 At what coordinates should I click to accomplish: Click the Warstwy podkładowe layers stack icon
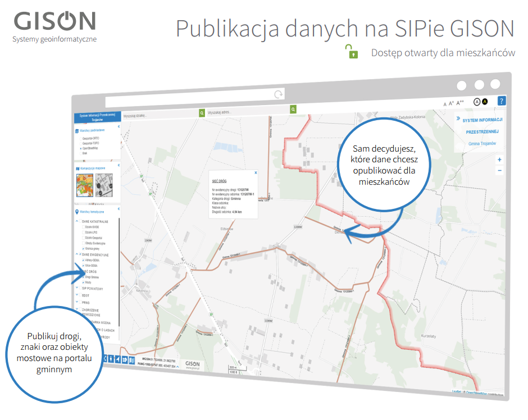pyautogui.click(x=77, y=131)
